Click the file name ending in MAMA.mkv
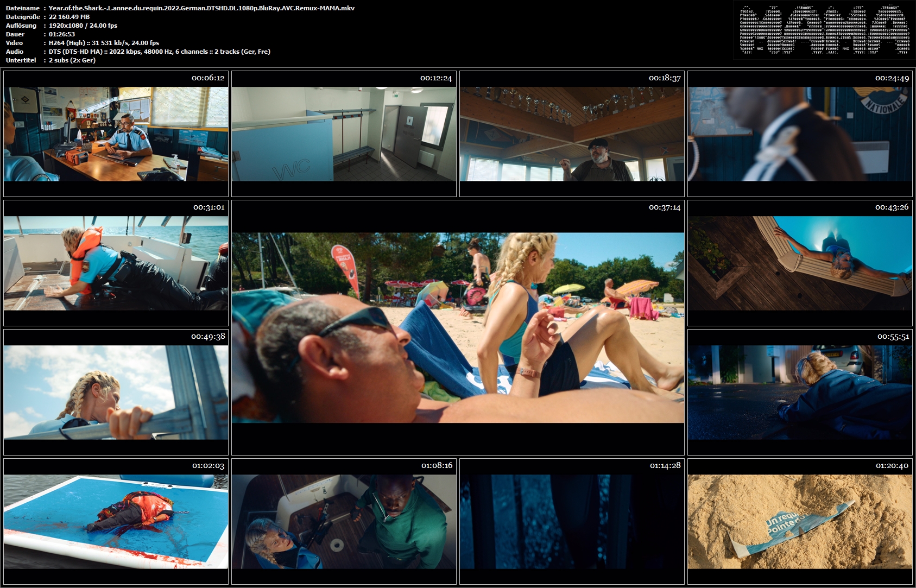 [201, 8]
